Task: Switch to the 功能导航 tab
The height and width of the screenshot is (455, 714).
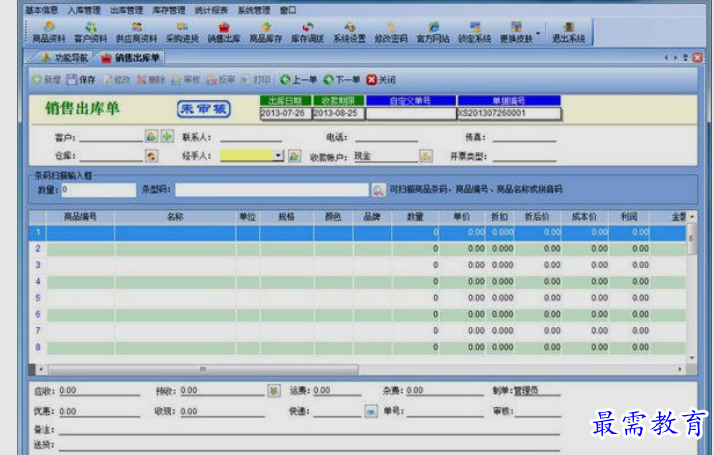Action: [x=66, y=58]
